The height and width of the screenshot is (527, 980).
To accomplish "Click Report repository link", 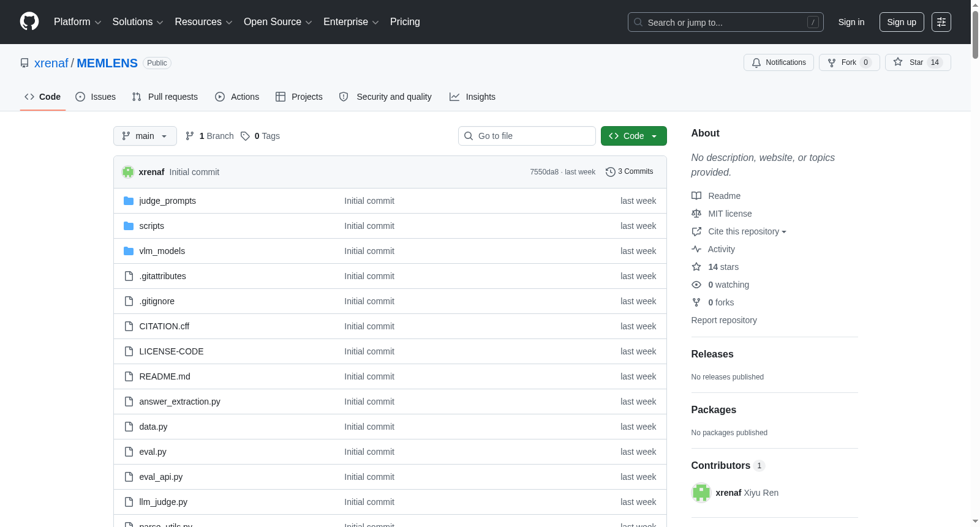I will point(724,320).
